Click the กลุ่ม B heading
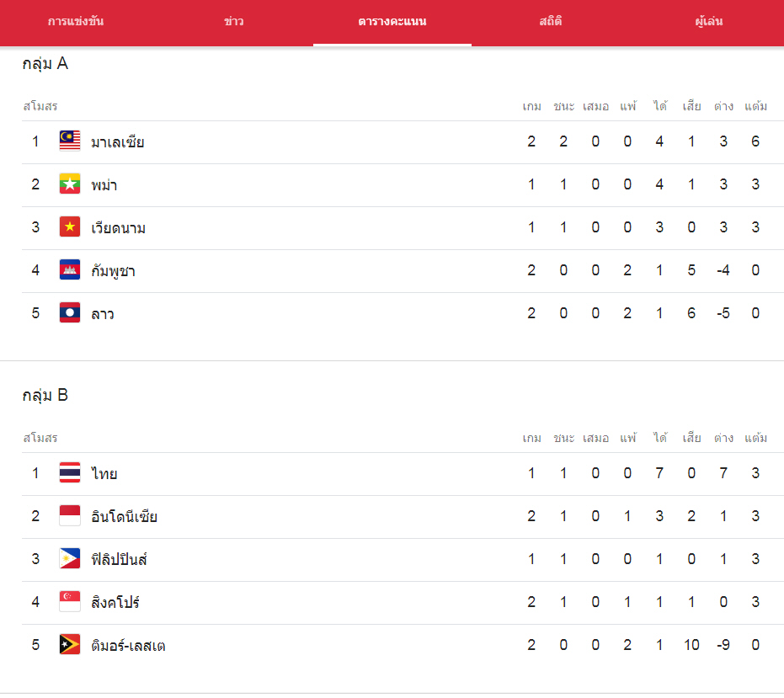The height and width of the screenshot is (698, 784). 45,395
